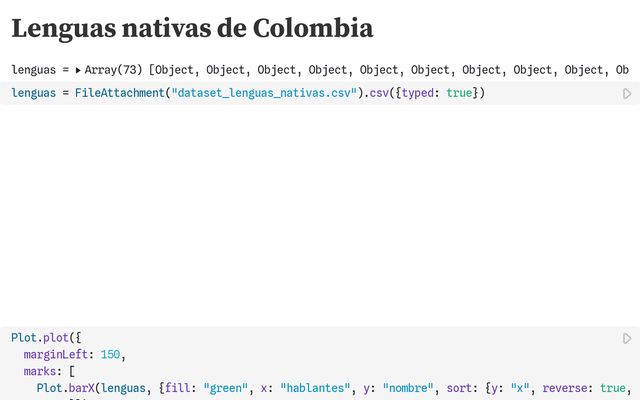The width and height of the screenshot is (640, 400).
Task: Expand the Array(73) output triangle
Action: point(78,70)
